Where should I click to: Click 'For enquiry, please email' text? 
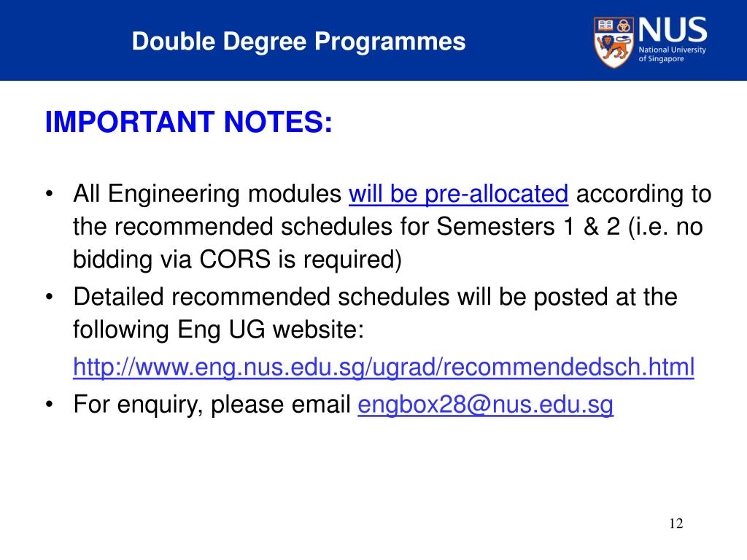point(212,405)
